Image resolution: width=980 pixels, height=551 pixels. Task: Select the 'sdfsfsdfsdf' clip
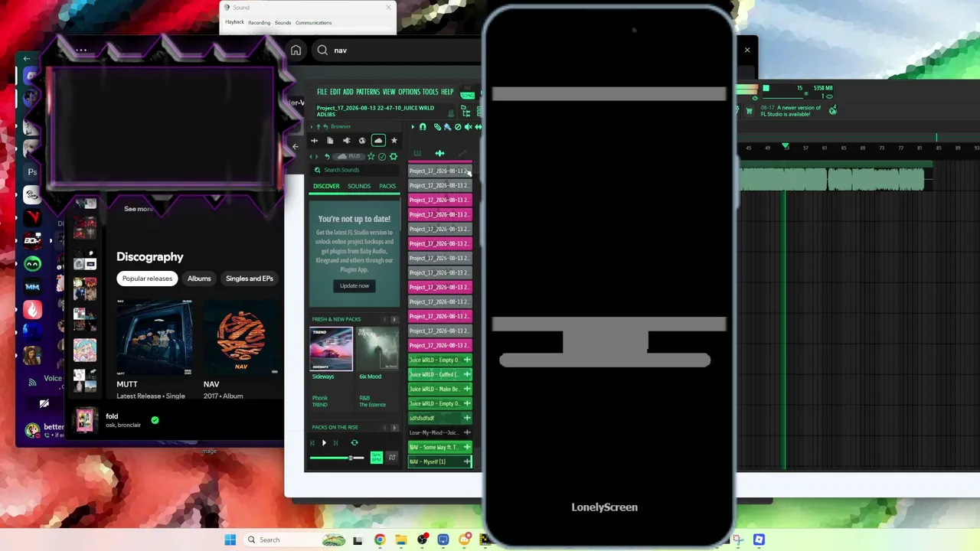(x=440, y=418)
